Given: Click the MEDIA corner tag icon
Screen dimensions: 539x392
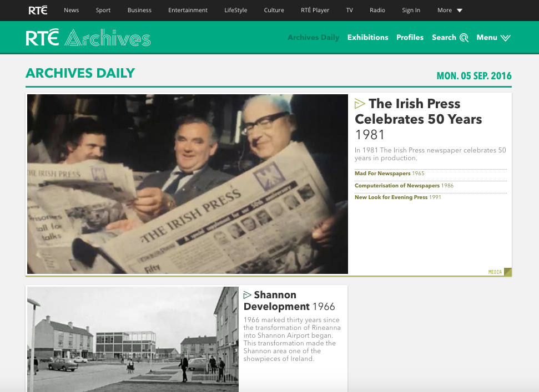Looking at the screenshot, I should [x=508, y=272].
